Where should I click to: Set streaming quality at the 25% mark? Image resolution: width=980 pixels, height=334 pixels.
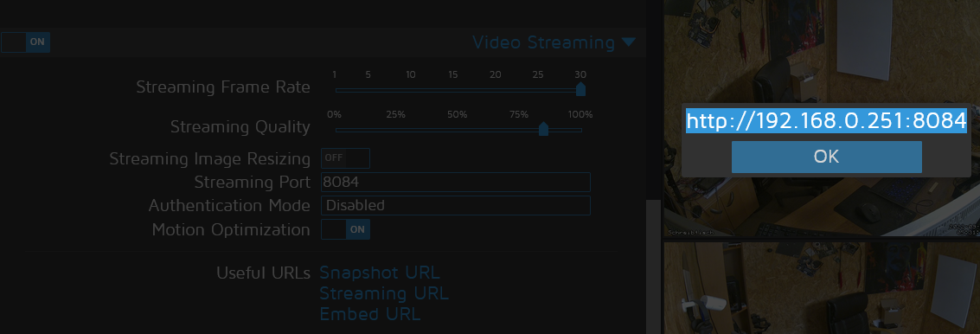[396, 130]
